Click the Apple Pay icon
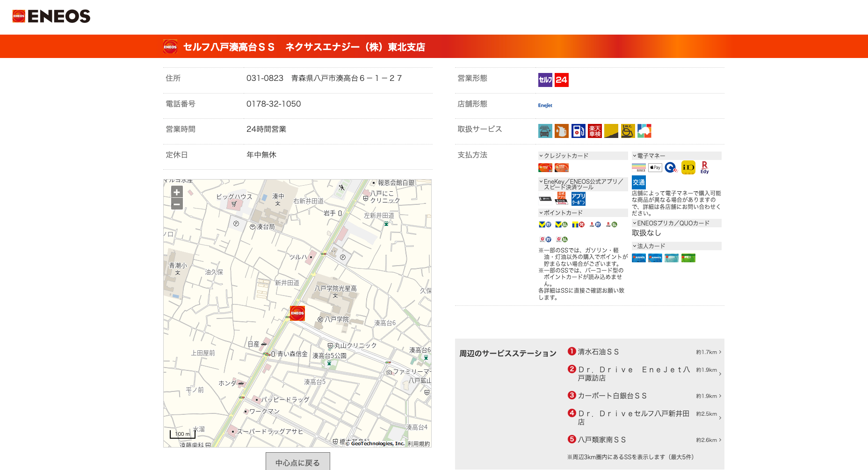Viewport: 868px width, 470px height. 655,167
